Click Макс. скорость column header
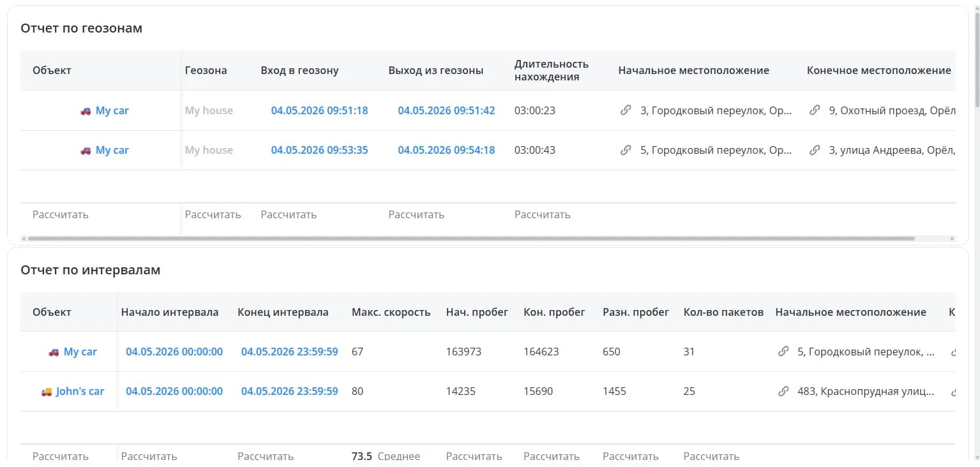Image resolution: width=980 pixels, height=467 pixels. pyautogui.click(x=391, y=312)
